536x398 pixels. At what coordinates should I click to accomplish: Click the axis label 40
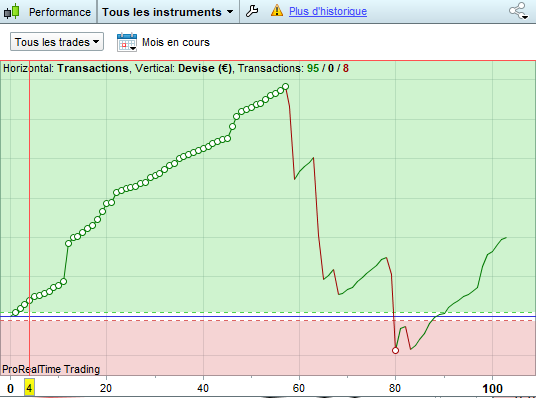coord(203,388)
